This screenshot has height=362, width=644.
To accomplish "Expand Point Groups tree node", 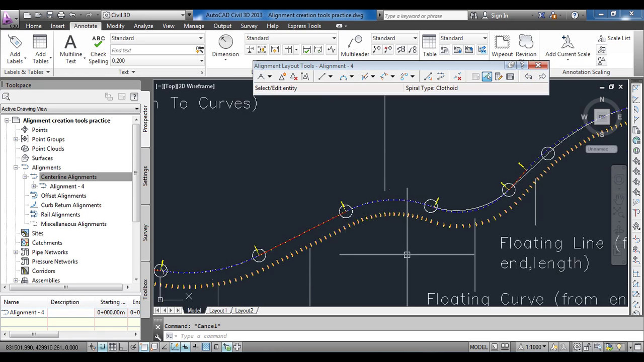I will click(16, 139).
